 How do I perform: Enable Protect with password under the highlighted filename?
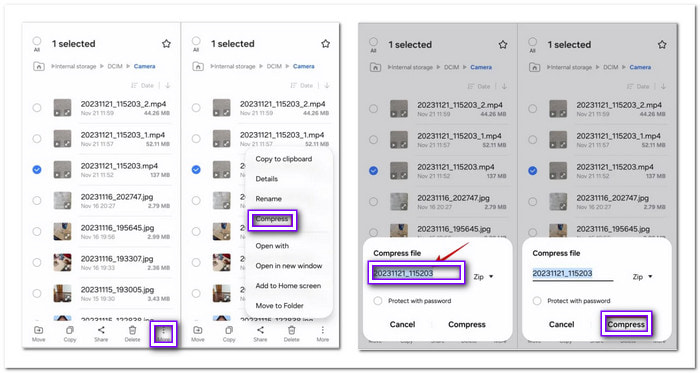[x=378, y=301]
